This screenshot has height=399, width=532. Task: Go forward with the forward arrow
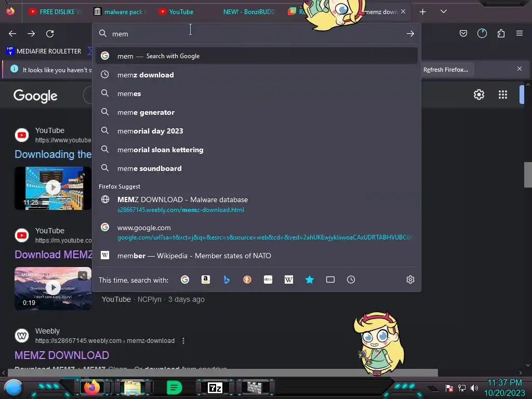tap(31, 34)
